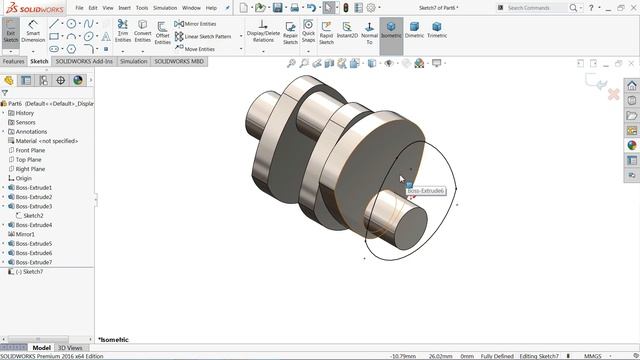Click the cancel sketch red X
The image size is (640, 360).
(x=613, y=95)
